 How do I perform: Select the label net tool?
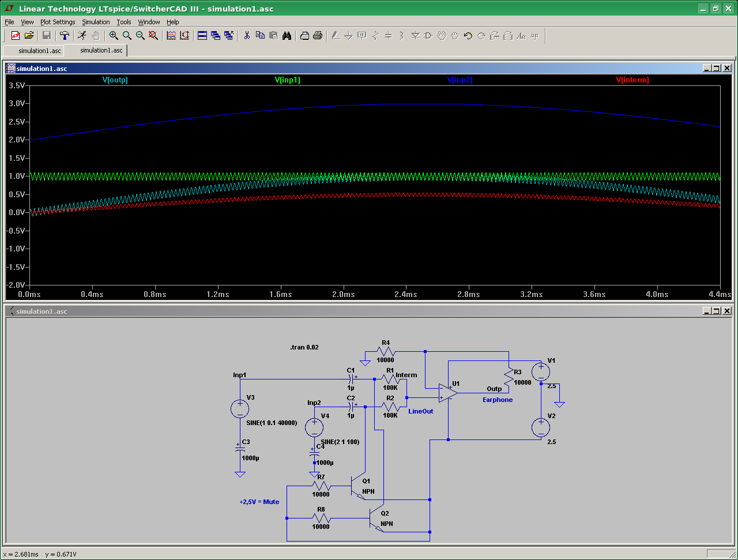click(362, 36)
